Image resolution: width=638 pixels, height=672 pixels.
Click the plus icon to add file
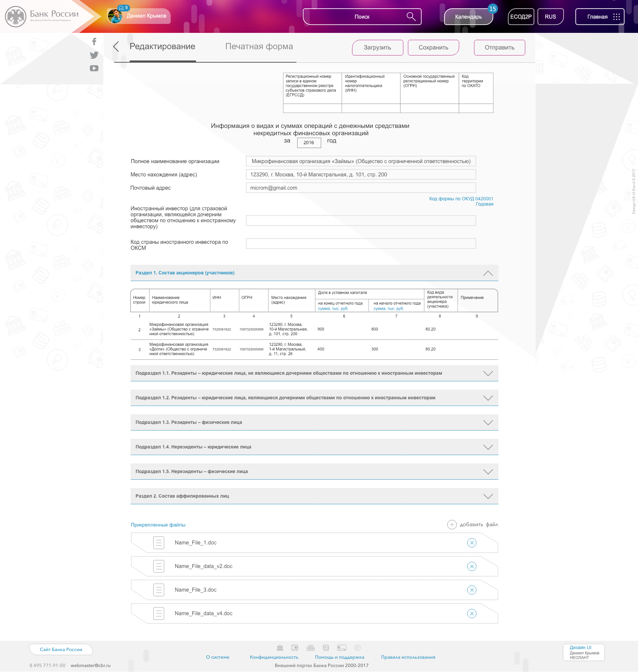point(452,525)
